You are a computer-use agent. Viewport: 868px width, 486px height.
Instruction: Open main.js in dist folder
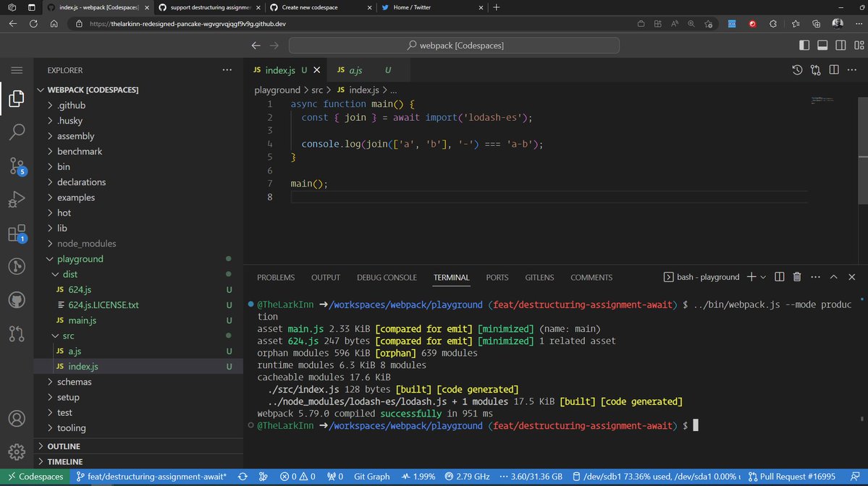tap(138, 320)
